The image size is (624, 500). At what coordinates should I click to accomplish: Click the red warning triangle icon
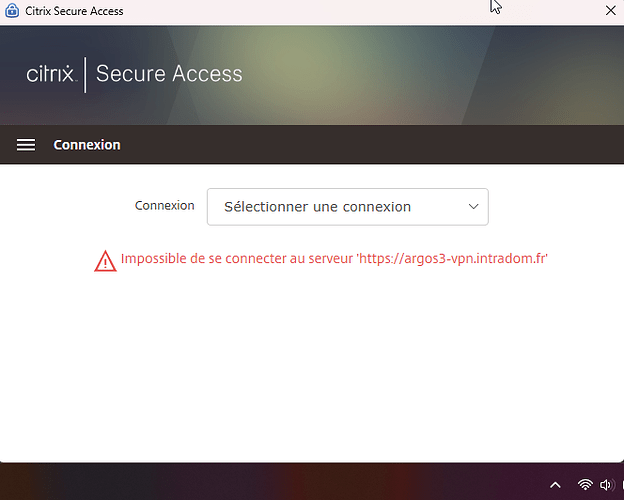pyautogui.click(x=105, y=261)
